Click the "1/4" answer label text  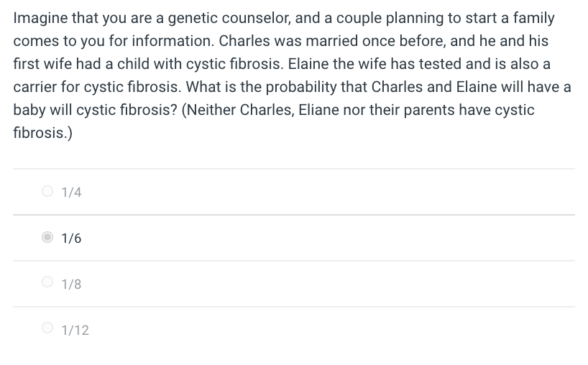click(x=71, y=193)
